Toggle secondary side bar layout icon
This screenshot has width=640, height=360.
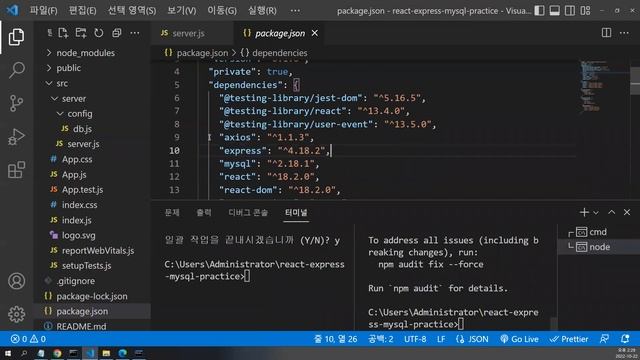(570, 11)
